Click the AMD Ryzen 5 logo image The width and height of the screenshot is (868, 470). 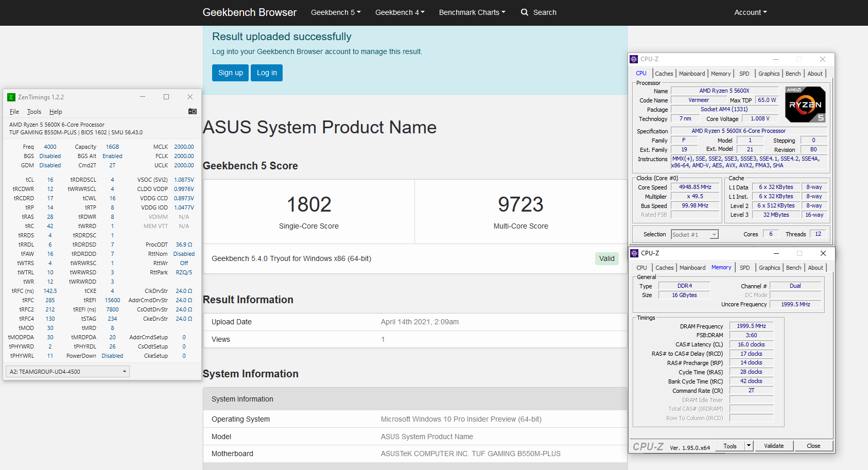click(x=805, y=105)
